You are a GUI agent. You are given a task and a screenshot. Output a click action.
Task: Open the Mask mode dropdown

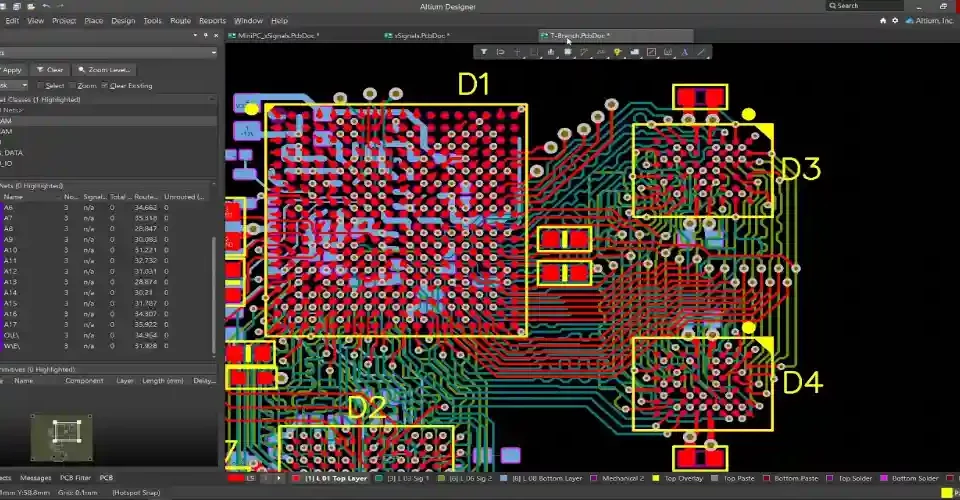[24, 86]
